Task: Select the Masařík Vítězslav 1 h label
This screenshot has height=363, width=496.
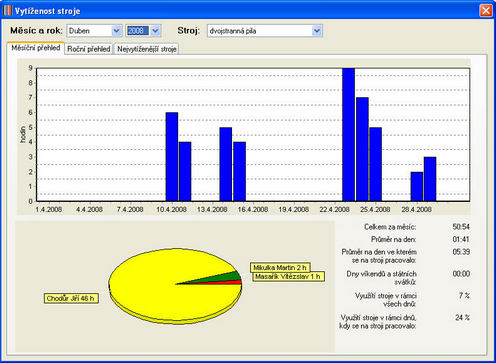Action: (x=288, y=276)
